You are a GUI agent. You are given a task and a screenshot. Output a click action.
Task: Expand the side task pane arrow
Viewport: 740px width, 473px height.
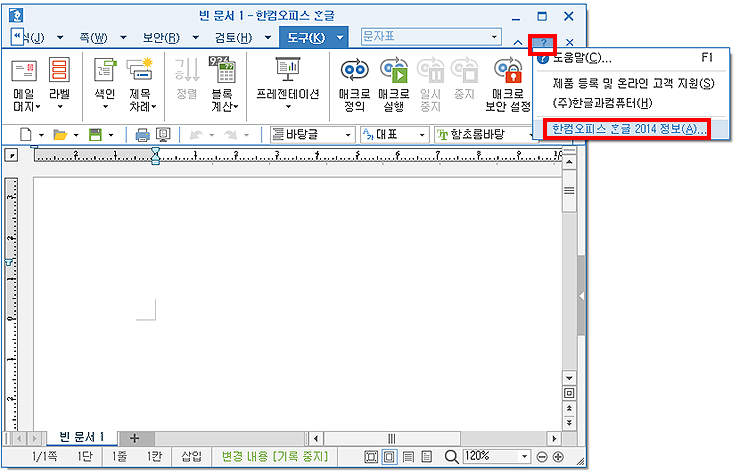[581, 296]
